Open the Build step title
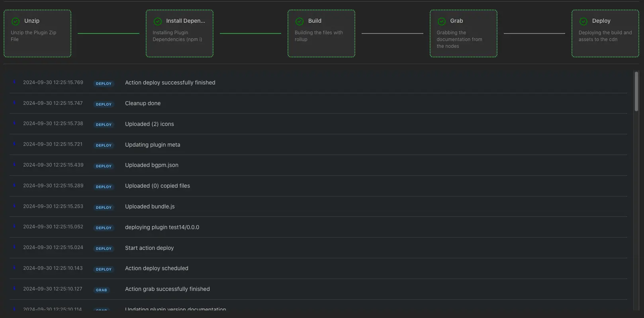The height and width of the screenshot is (318, 644). coord(315,21)
